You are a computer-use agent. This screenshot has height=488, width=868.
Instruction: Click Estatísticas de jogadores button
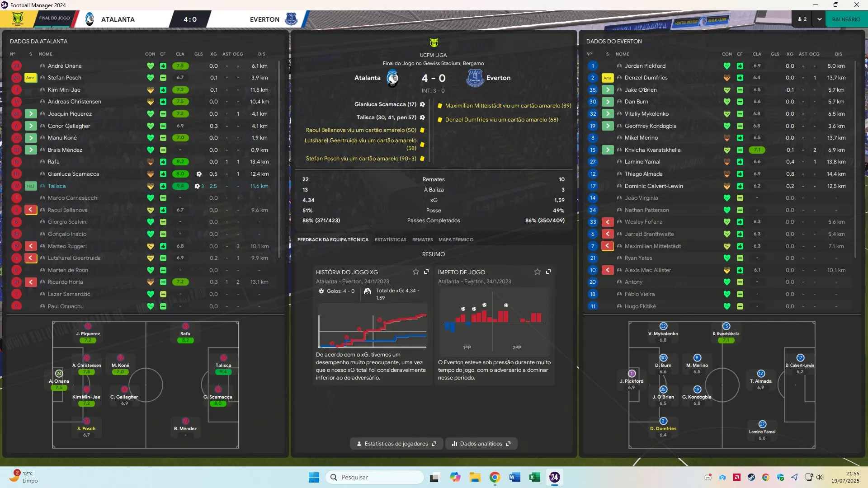pos(396,444)
